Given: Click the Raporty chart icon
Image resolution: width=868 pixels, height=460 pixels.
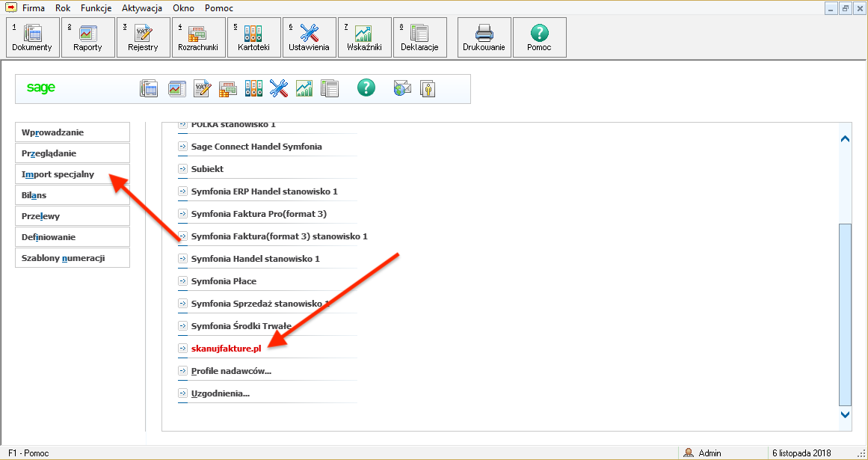Looking at the screenshot, I should coord(87,37).
